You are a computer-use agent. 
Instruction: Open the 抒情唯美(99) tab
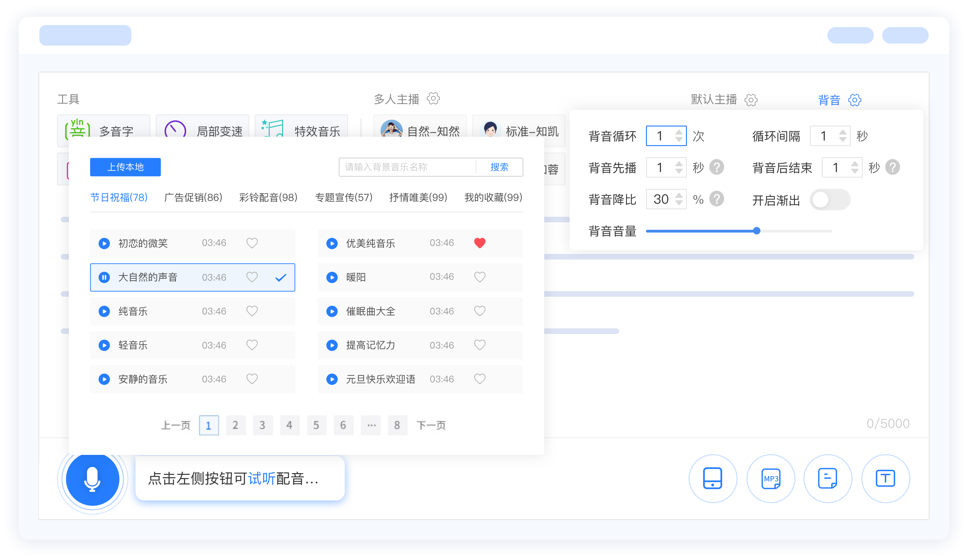[418, 197]
